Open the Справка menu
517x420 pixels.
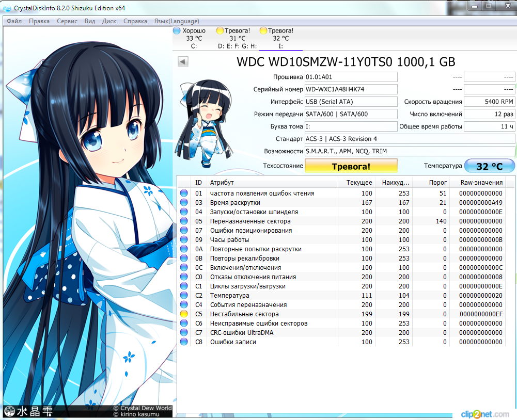(x=135, y=21)
